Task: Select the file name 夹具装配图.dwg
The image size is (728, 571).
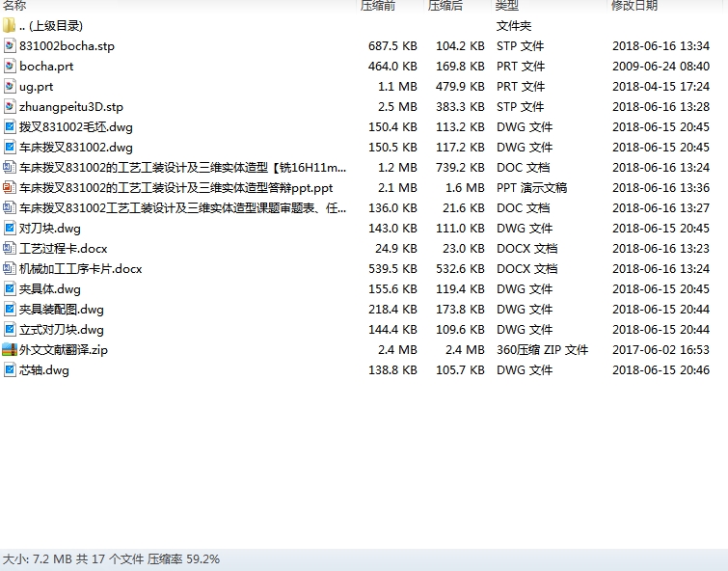Action: click(62, 310)
